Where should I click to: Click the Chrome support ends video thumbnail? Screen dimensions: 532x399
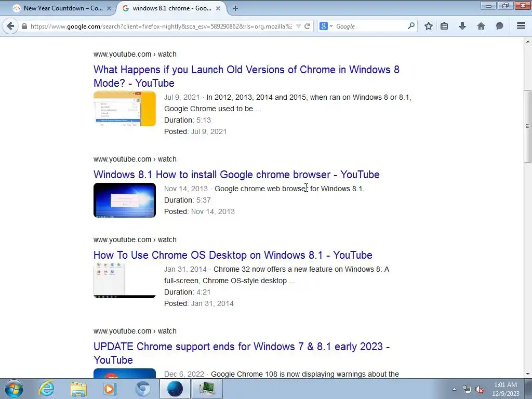click(125, 373)
